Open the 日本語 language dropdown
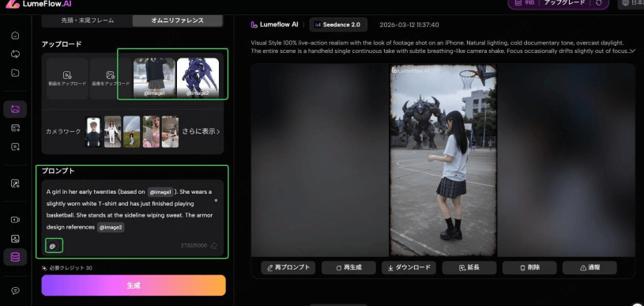The height and width of the screenshot is (306, 644). (631, 3)
